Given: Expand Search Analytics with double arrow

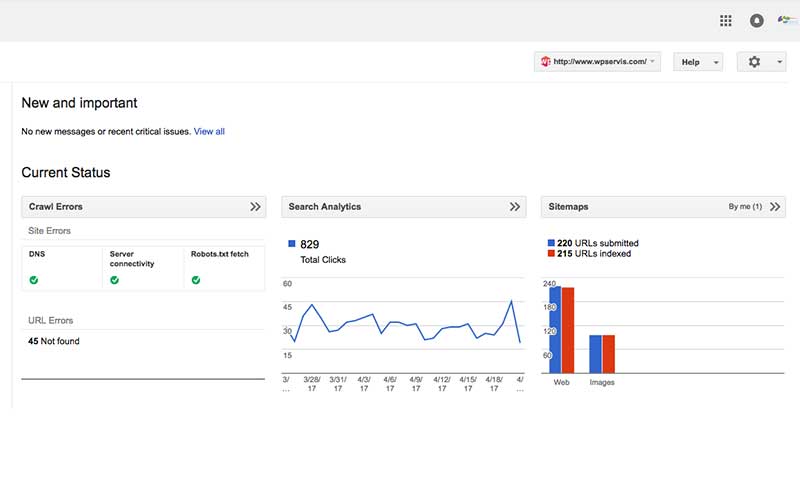Looking at the screenshot, I should (515, 207).
